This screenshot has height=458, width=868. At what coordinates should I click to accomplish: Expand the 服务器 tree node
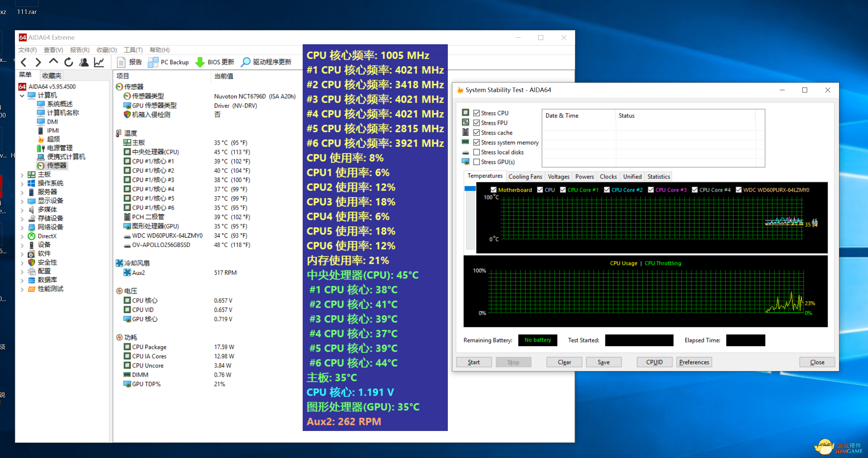pyautogui.click(x=22, y=192)
